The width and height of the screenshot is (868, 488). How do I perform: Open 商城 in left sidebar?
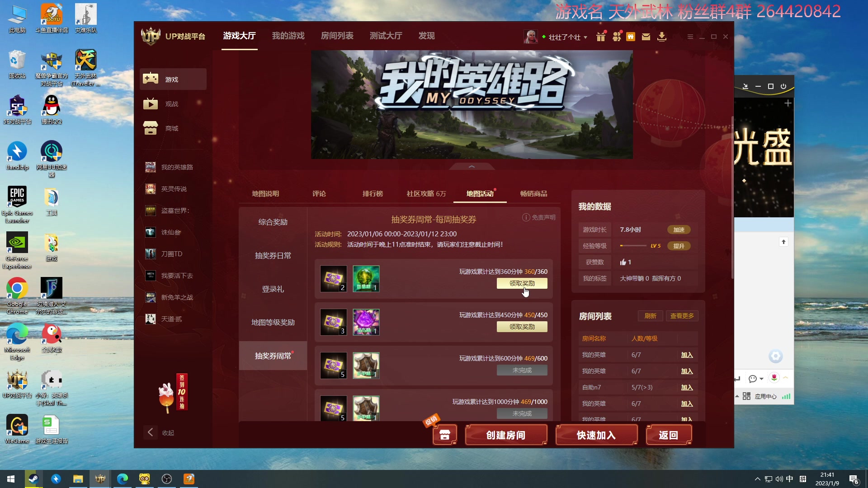click(173, 128)
